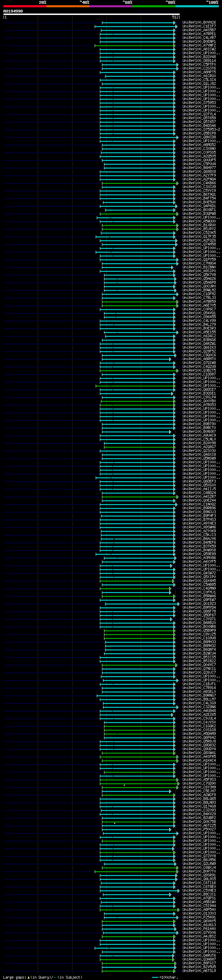Open hit UniRef100_O89114
Image resolution: width=222 pixels, height=980 pixels.
[x=199, y=60]
